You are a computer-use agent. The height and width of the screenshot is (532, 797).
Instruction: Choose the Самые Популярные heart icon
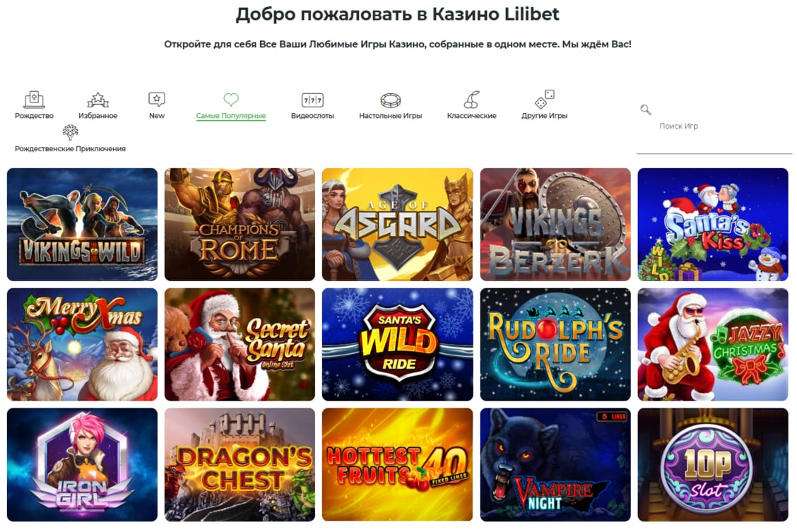(231, 99)
